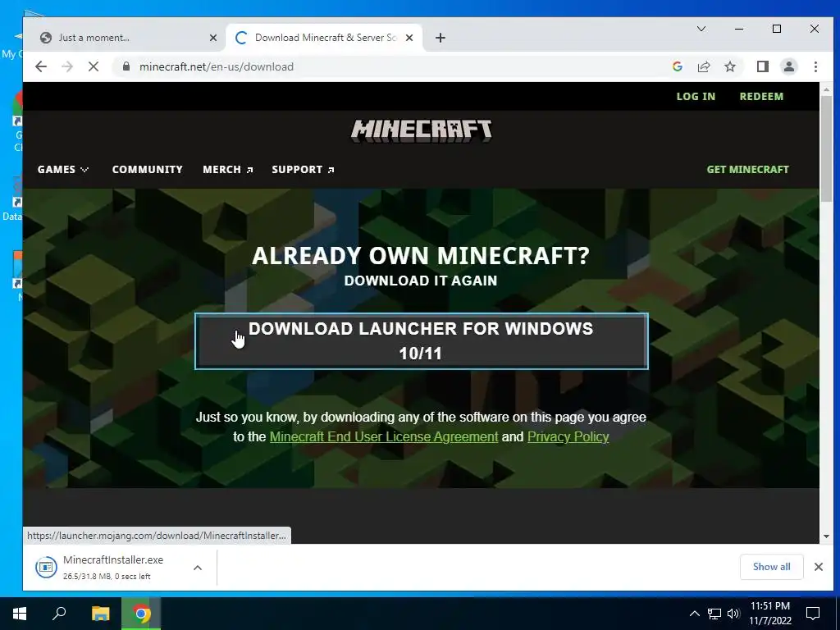
Task: Expand MinecraftInstaller.exe download options chevron
Action: point(198,568)
